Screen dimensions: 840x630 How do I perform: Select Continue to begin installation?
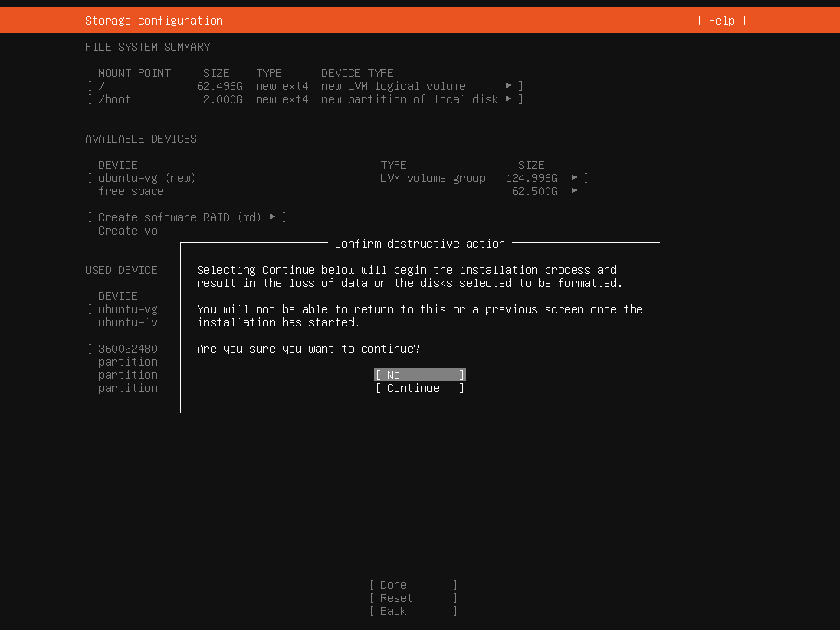[x=419, y=387]
